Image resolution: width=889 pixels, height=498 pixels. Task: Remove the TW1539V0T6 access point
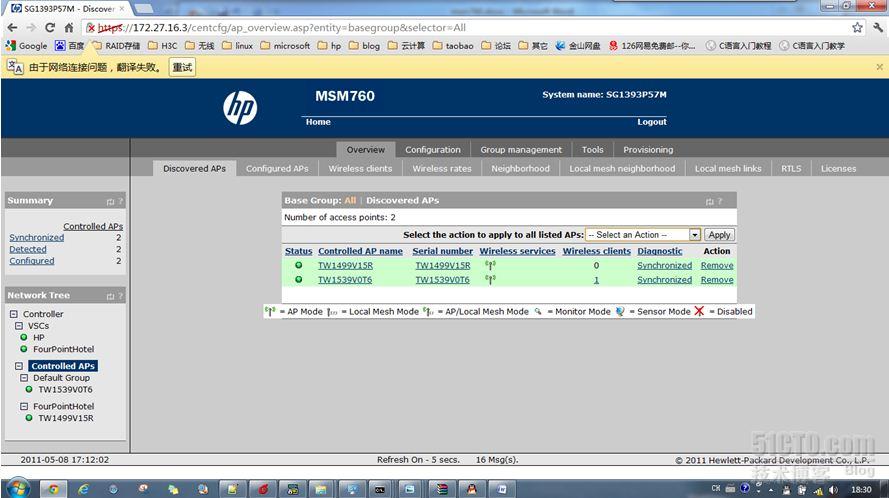click(x=717, y=279)
